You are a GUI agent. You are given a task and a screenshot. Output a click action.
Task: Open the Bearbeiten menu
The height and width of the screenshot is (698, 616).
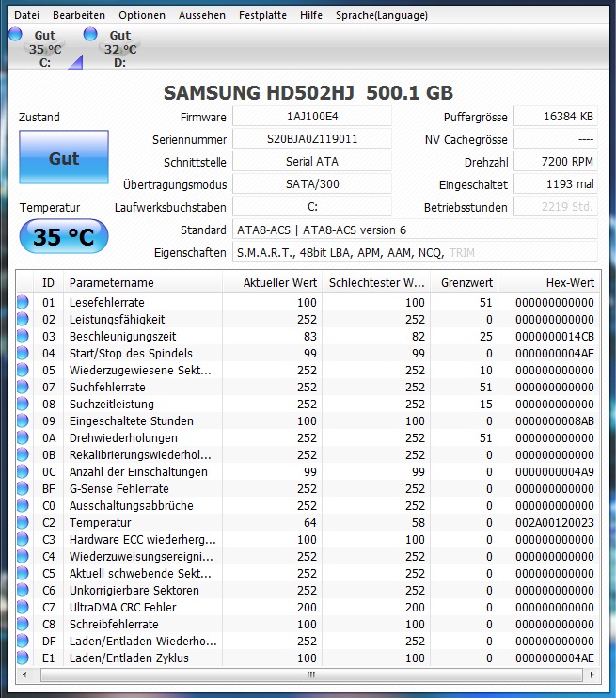click(79, 15)
